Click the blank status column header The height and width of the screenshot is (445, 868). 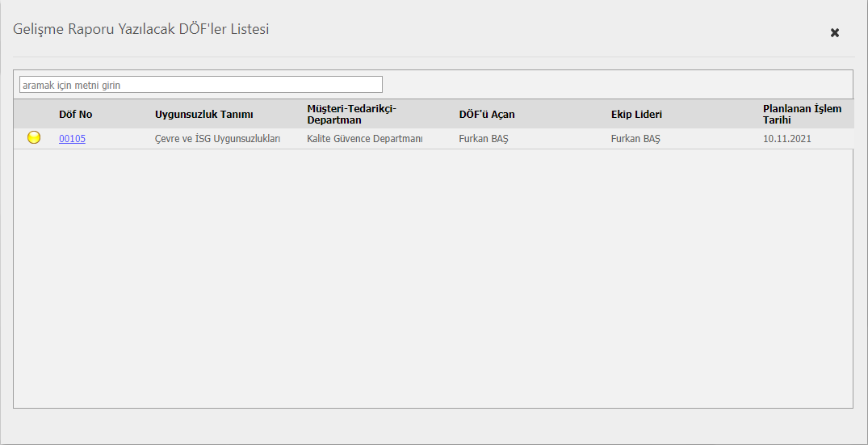tap(34, 115)
